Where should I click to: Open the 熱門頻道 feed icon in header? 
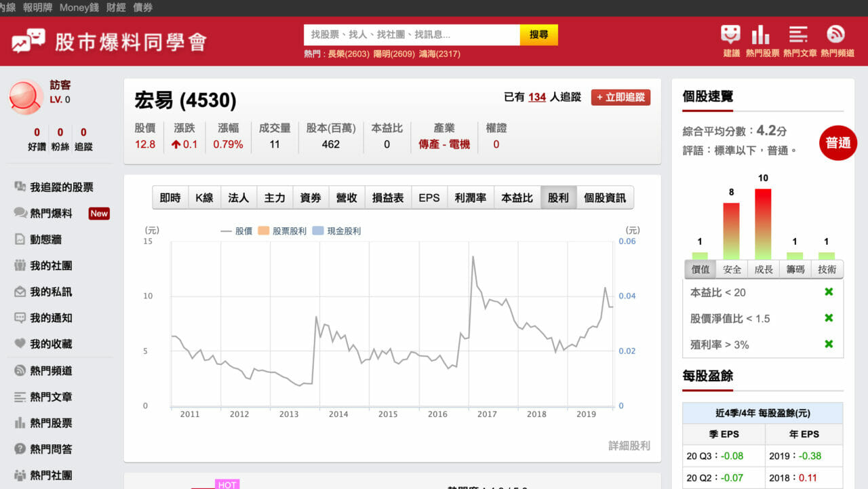tap(836, 35)
